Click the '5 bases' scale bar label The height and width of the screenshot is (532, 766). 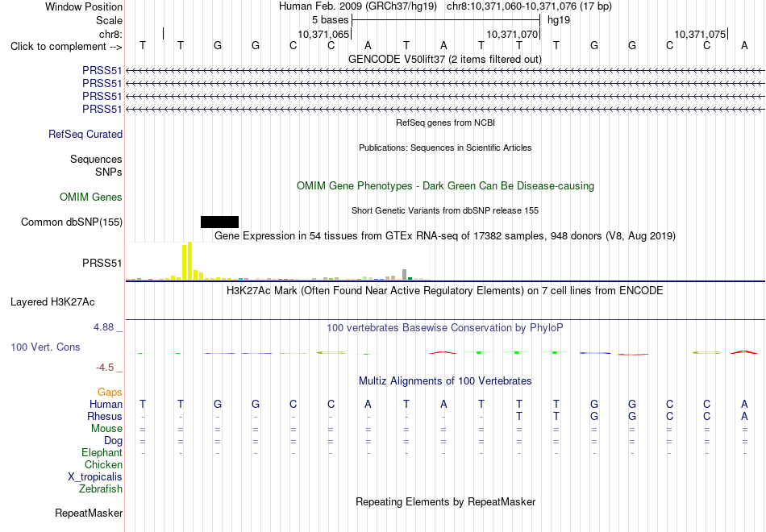(331, 20)
